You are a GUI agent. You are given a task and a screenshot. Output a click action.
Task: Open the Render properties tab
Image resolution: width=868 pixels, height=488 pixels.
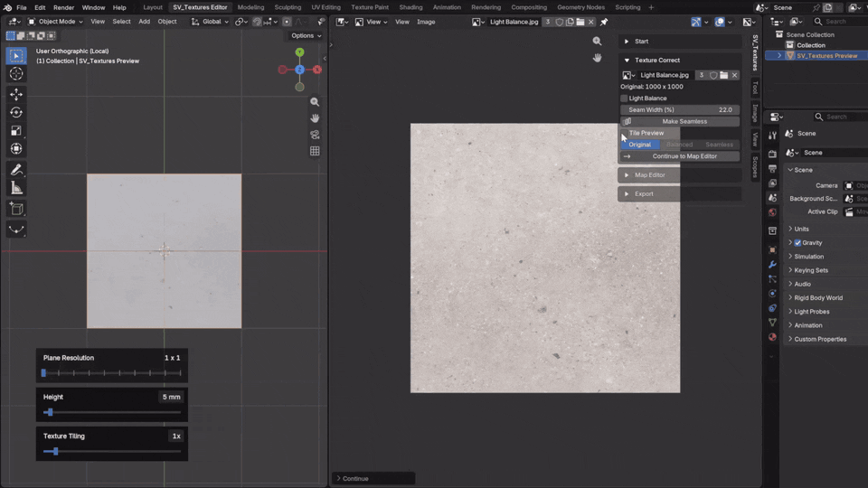pyautogui.click(x=772, y=154)
